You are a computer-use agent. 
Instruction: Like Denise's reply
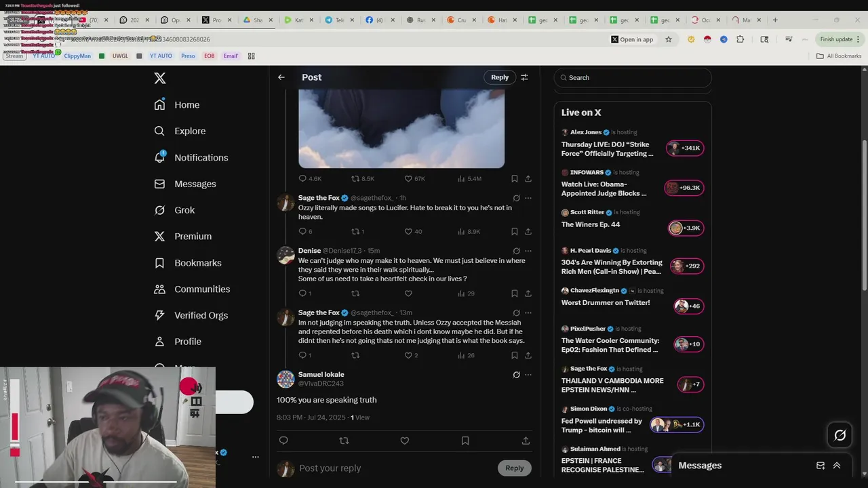(x=408, y=293)
